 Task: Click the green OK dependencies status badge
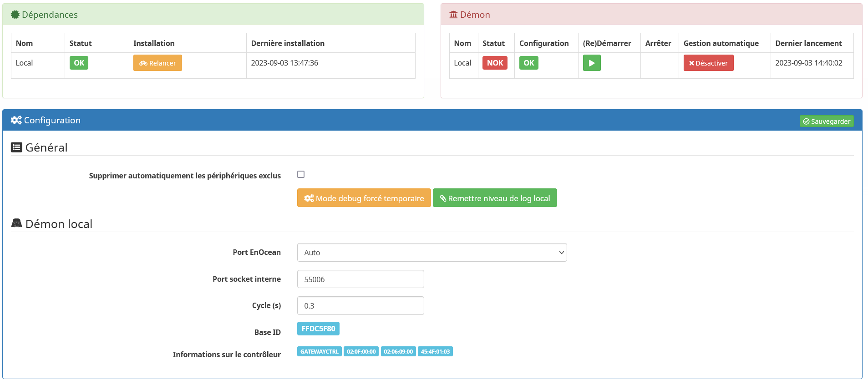coord(79,63)
